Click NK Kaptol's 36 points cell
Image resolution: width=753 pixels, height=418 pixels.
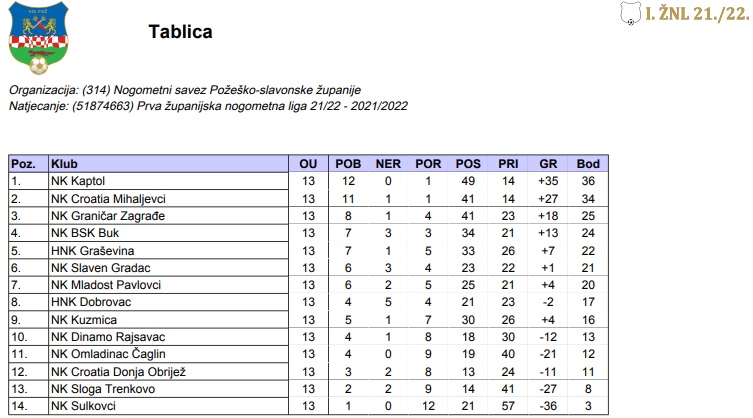pyautogui.click(x=588, y=181)
